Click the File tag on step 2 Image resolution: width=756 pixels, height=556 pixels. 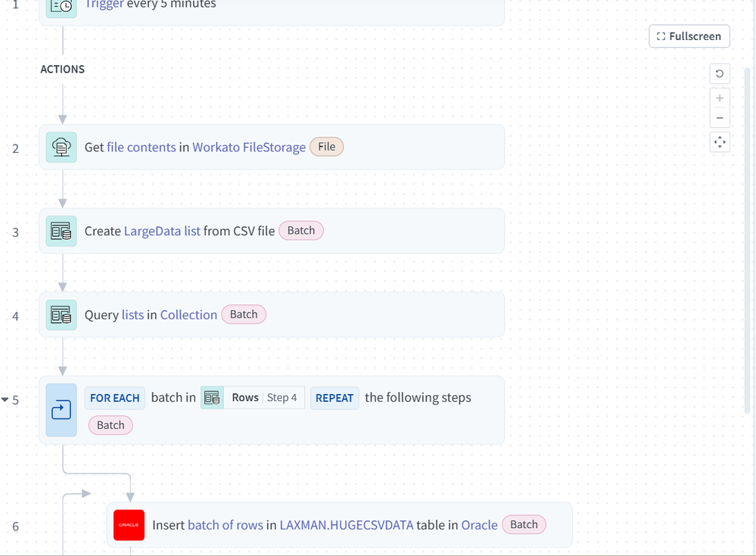click(326, 147)
